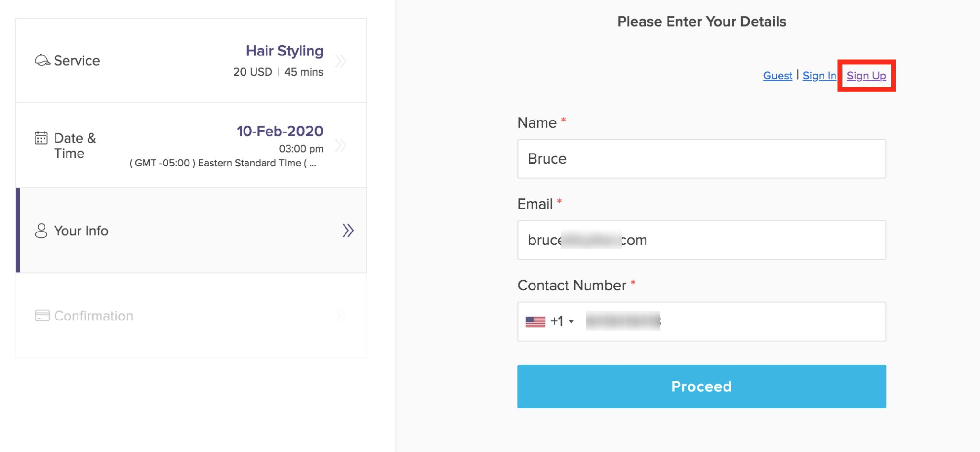The width and height of the screenshot is (980, 452).
Task: Click the Service cap icon
Action: coord(42,60)
